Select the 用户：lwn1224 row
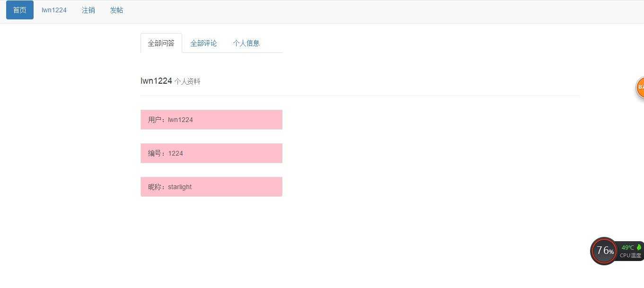Viewport: 644px width, 288px height. click(x=212, y=120)
